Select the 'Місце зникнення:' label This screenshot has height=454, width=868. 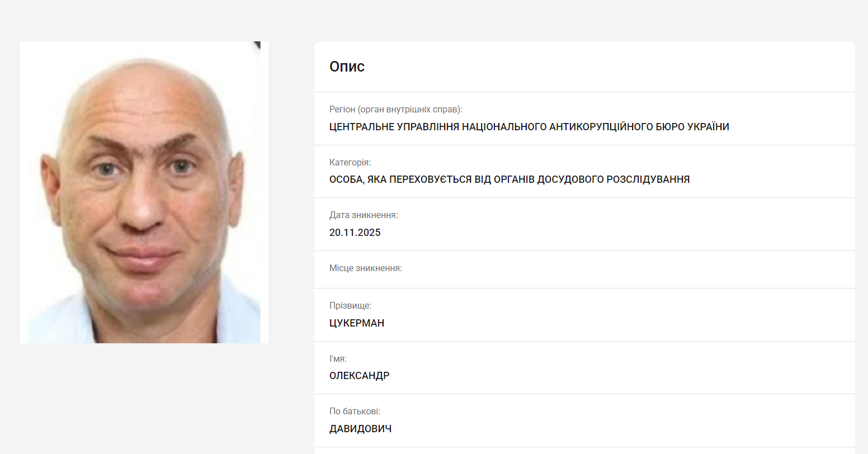pos(366,268)
